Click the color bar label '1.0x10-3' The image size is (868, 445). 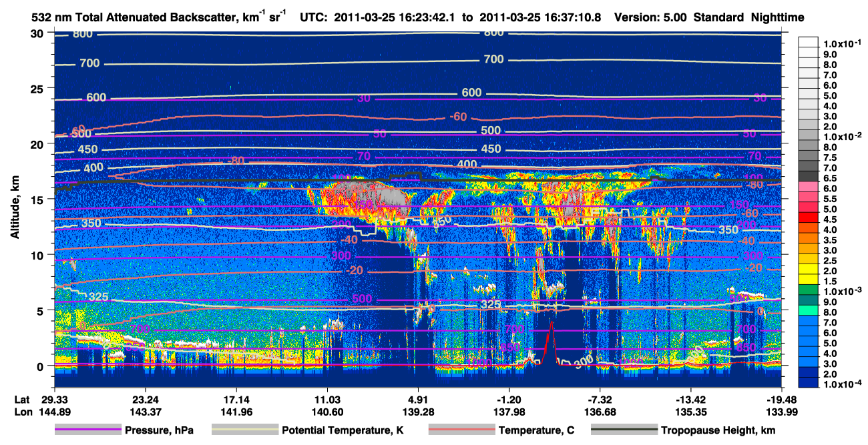coord(841,292)
